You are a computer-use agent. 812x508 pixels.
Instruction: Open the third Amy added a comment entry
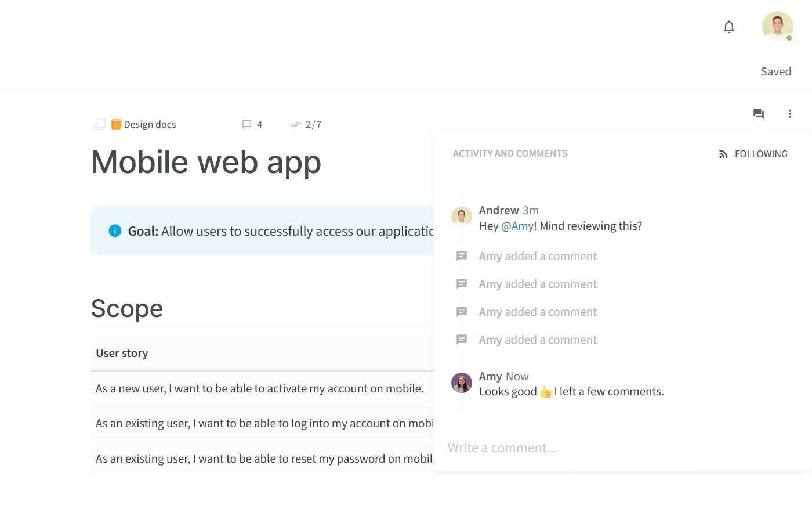[x=538, y=312]
